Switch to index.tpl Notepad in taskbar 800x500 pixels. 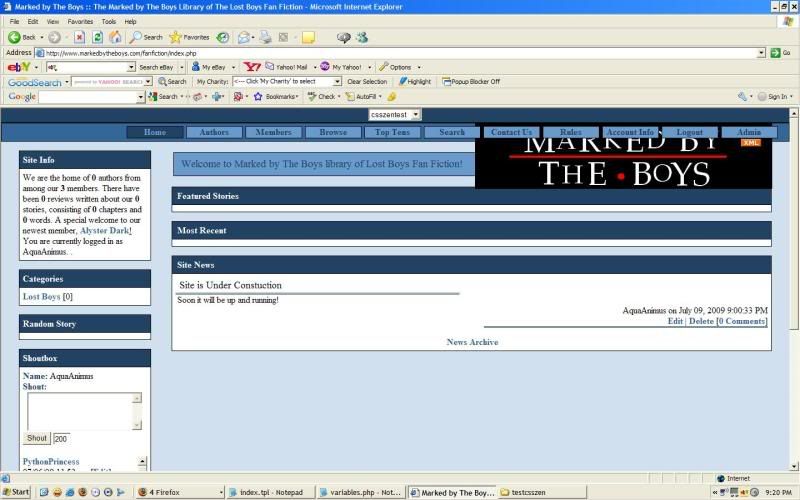click(270, 492)
